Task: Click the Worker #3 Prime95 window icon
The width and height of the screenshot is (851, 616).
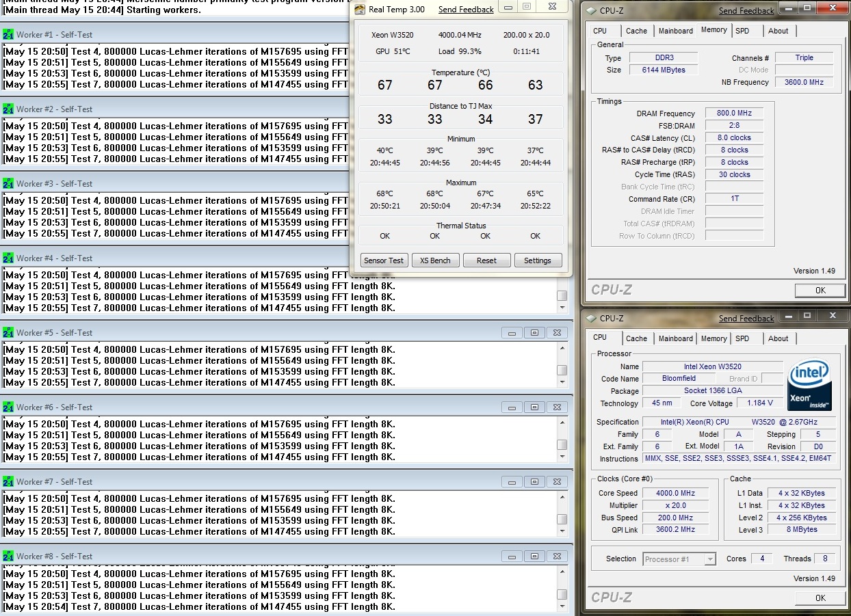Action: (x=8, y=183)
